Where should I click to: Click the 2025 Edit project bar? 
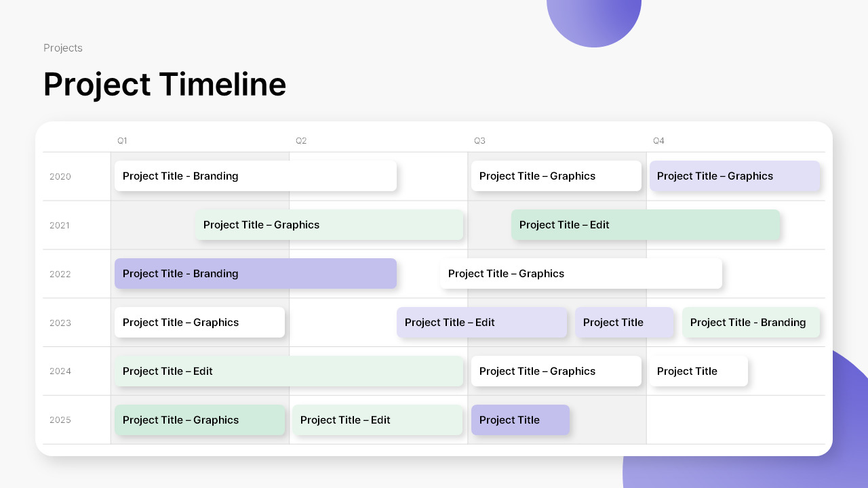click(x=378, y=420)
